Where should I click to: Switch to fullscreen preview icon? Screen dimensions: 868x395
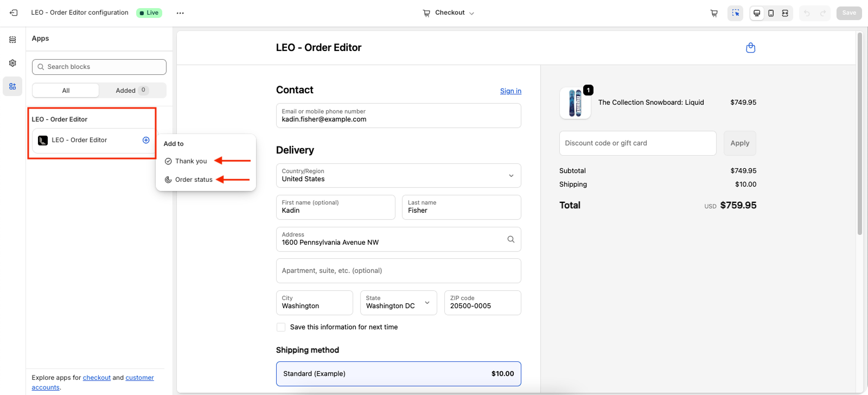[785, 13]
